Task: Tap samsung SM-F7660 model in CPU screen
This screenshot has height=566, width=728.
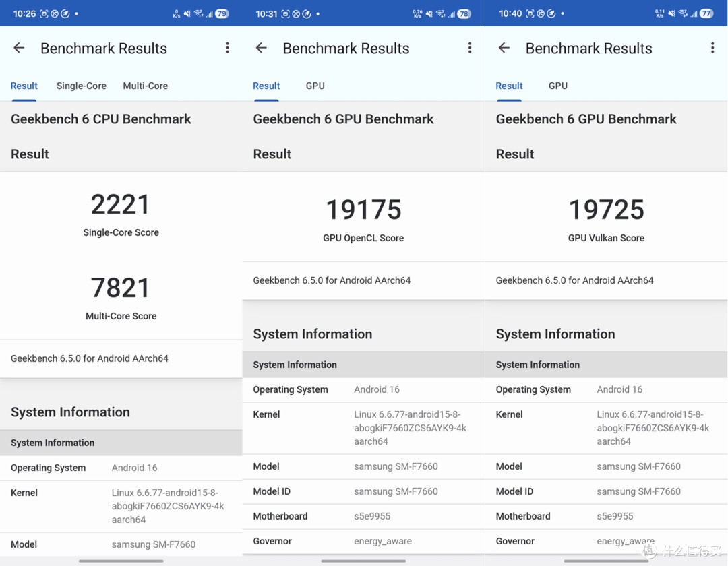Action: 154,544
